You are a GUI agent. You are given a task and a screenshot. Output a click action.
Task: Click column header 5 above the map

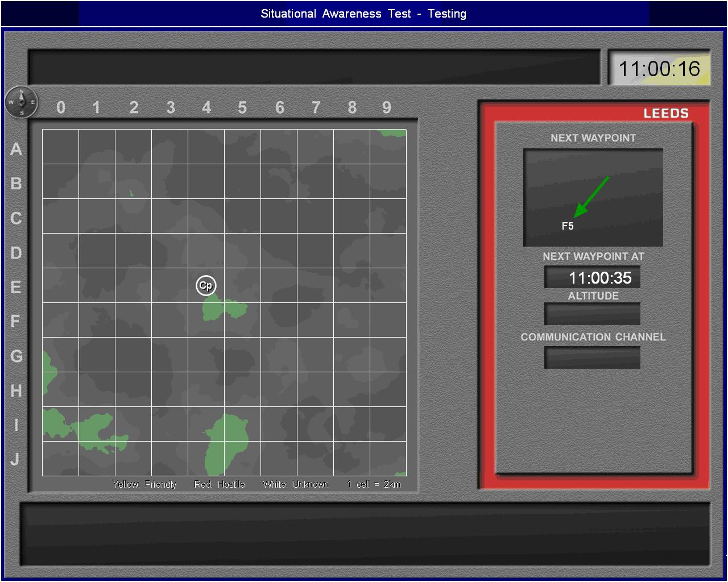[242, 107]
